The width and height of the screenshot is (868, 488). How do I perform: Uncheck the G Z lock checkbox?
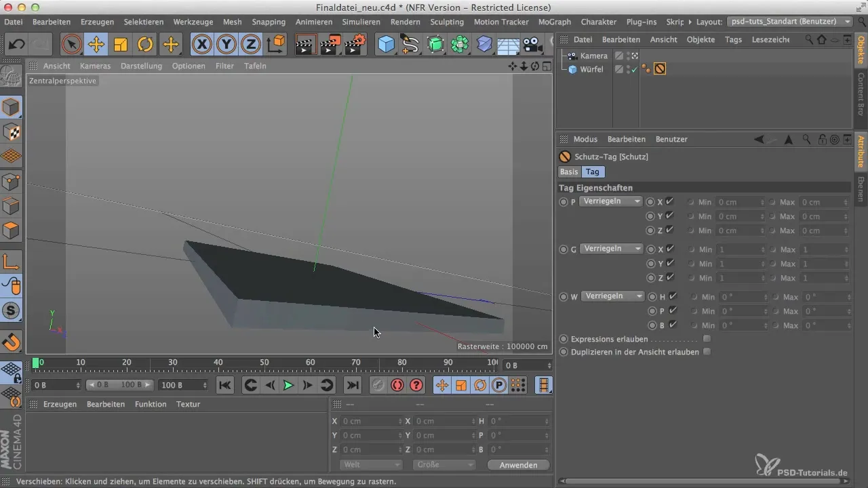click(x=669, y=277)
